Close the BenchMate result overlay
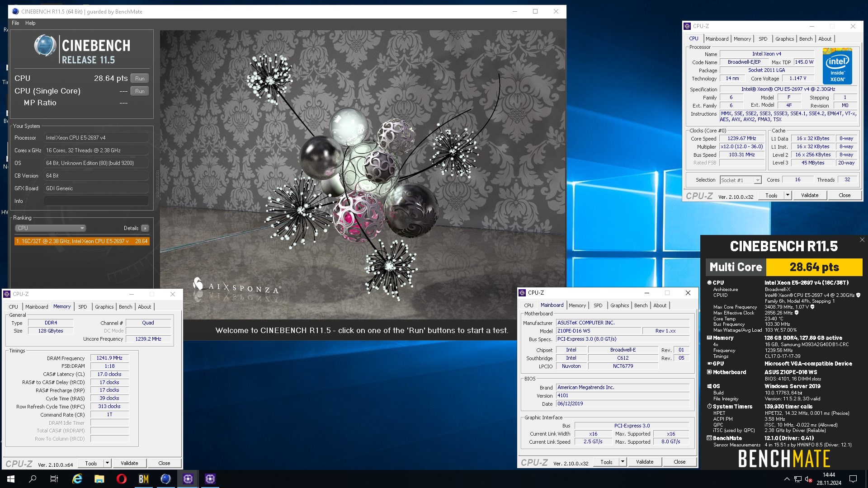Image resolution: width=868 pixels, height=488 pixels. [x=862, y=240]
